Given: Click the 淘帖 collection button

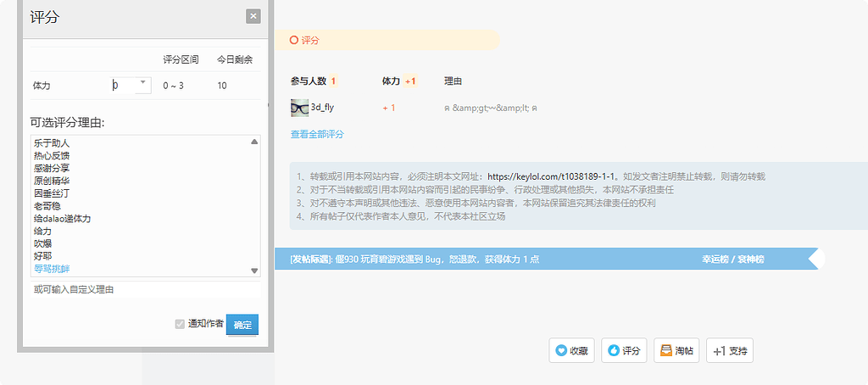Looking at the screenshot, I should (x=676, y=350).
